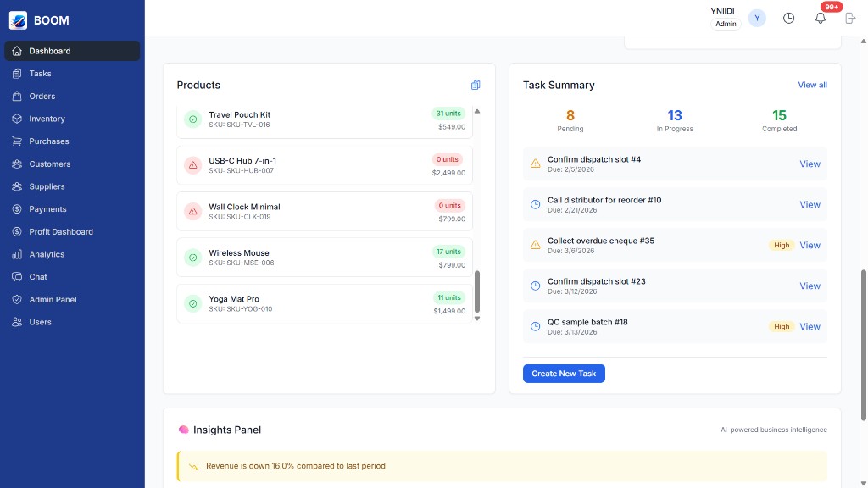Click the YNIIDI username
This screenshot has width=868, height=488.
pos(722,11)
